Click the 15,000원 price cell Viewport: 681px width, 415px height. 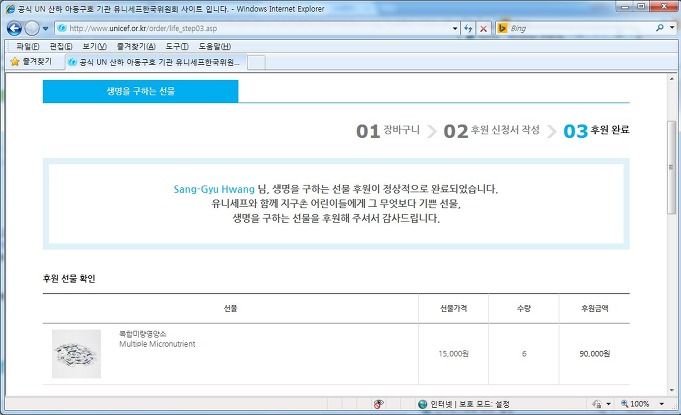(x=453, y=354)
